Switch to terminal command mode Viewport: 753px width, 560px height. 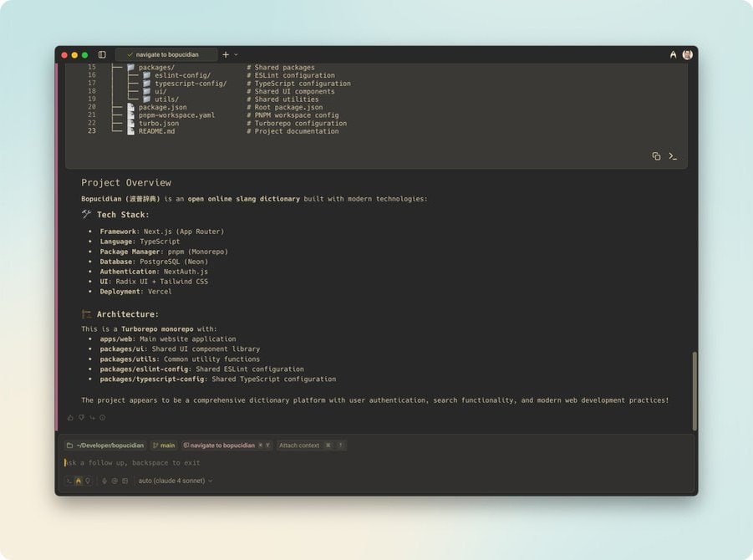(69, 481)
